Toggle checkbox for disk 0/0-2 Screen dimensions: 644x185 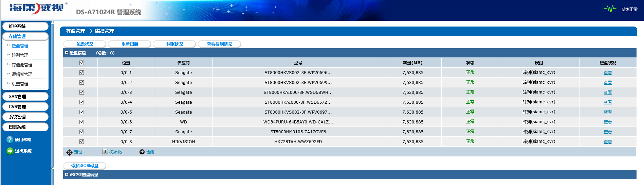[x=81, y=82]
